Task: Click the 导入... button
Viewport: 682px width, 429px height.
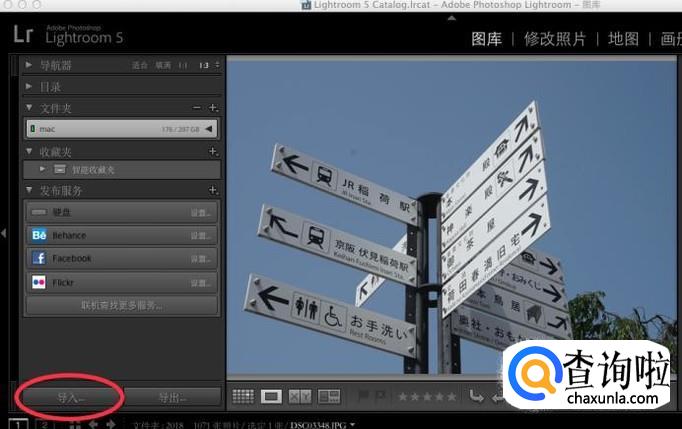Action: 71,397
